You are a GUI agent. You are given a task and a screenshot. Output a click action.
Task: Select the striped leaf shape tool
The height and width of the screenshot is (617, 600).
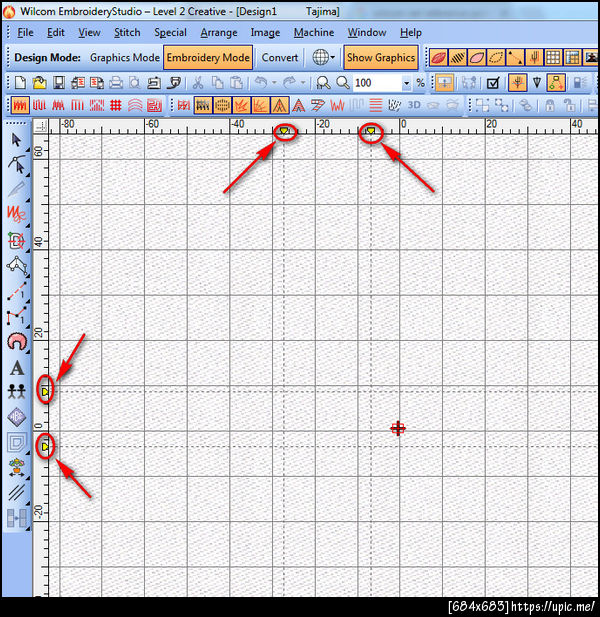click(x=458, y=58)
